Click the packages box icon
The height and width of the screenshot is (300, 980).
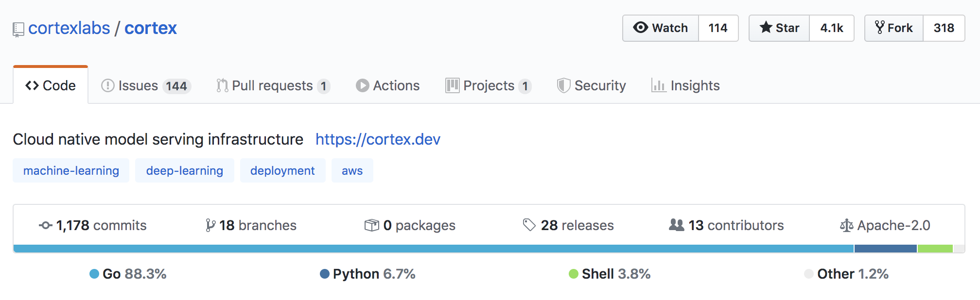coord(371,225)
